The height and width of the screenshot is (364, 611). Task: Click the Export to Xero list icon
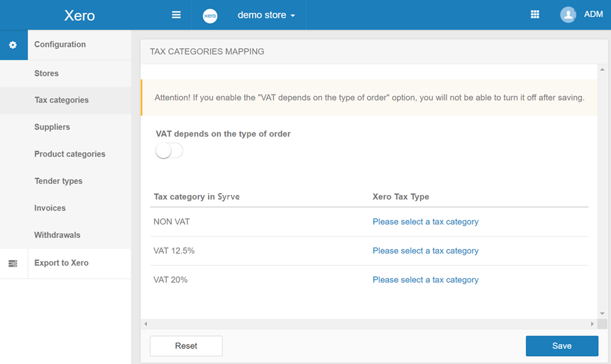tap(13, 263)
